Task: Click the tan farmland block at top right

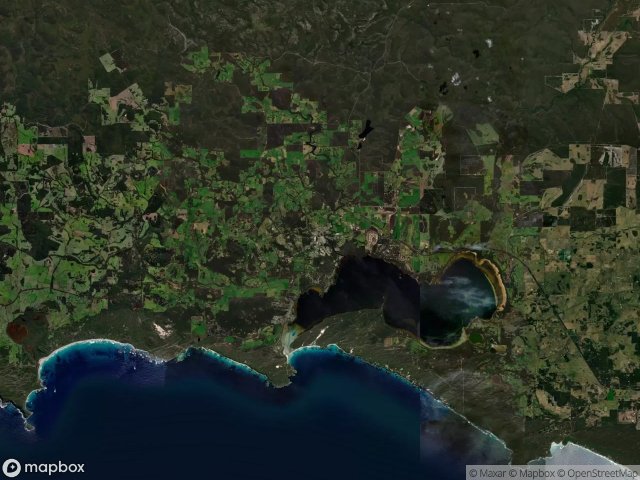Action: [603, 49]
